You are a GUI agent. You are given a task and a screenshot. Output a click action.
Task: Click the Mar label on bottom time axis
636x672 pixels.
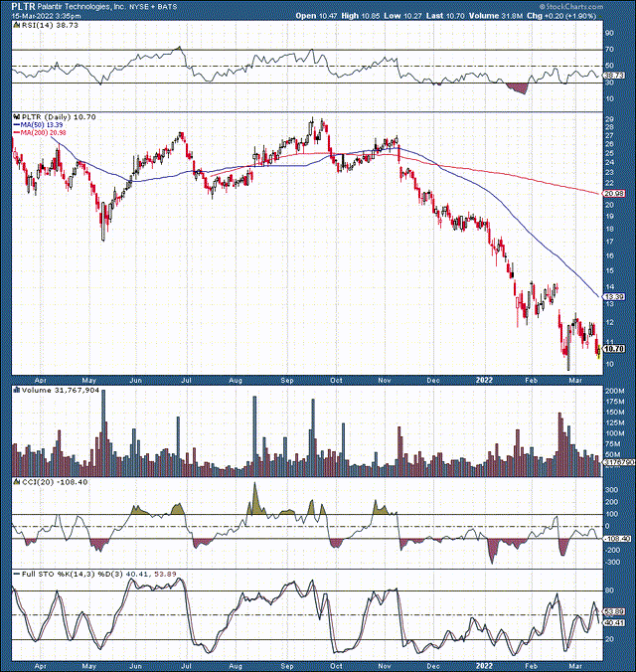pyautogui.click(x=574, y=666)
